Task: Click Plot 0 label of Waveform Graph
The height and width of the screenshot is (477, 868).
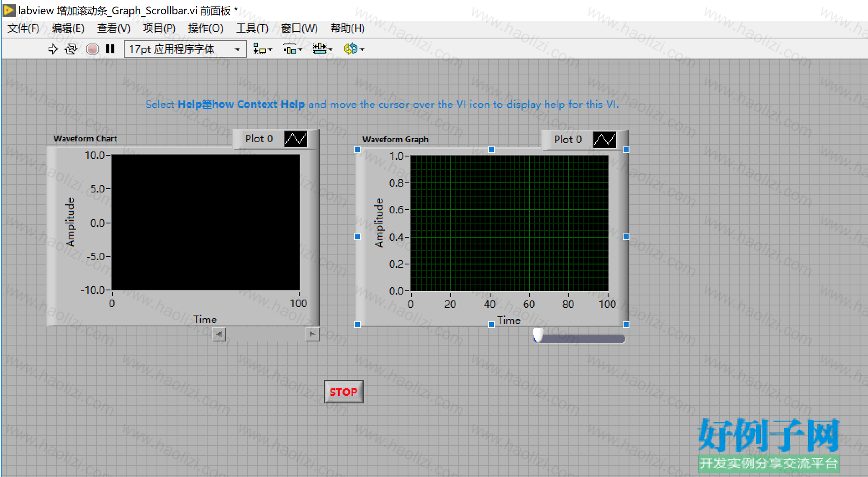Action: [568, 139]
